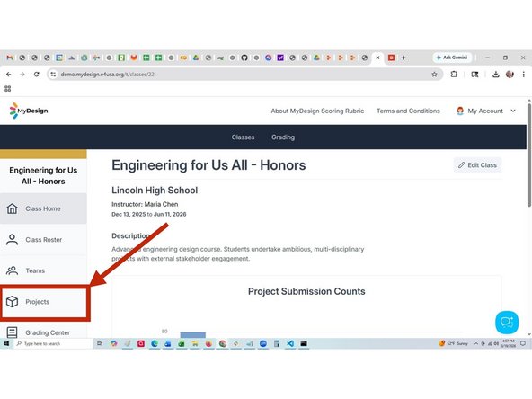Close the active browser tab

tap(377, 58)
